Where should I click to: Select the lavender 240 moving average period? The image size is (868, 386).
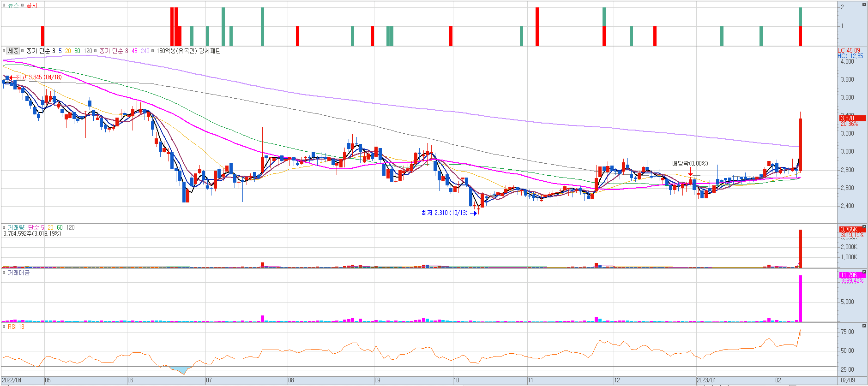(145, 51)
